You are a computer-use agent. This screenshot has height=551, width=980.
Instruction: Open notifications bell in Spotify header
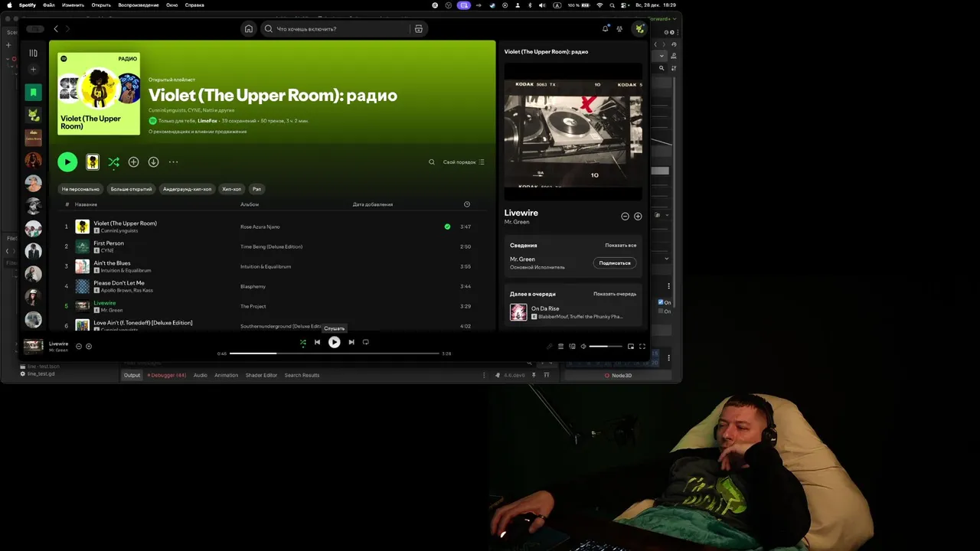pyautogui.click(x=605, y=29)
